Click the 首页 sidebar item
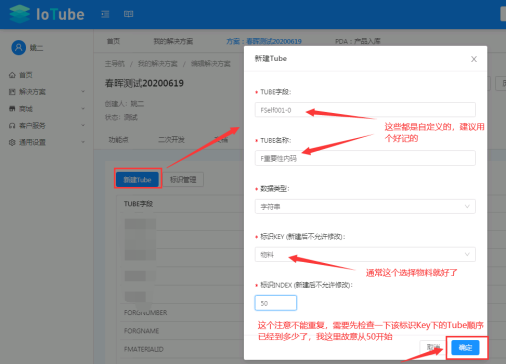 click(26, 75)
